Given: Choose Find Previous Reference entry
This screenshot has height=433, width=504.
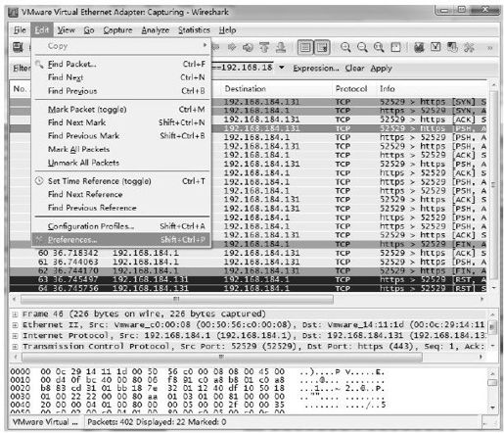Looking at the screenshot, I should [121, 208].
